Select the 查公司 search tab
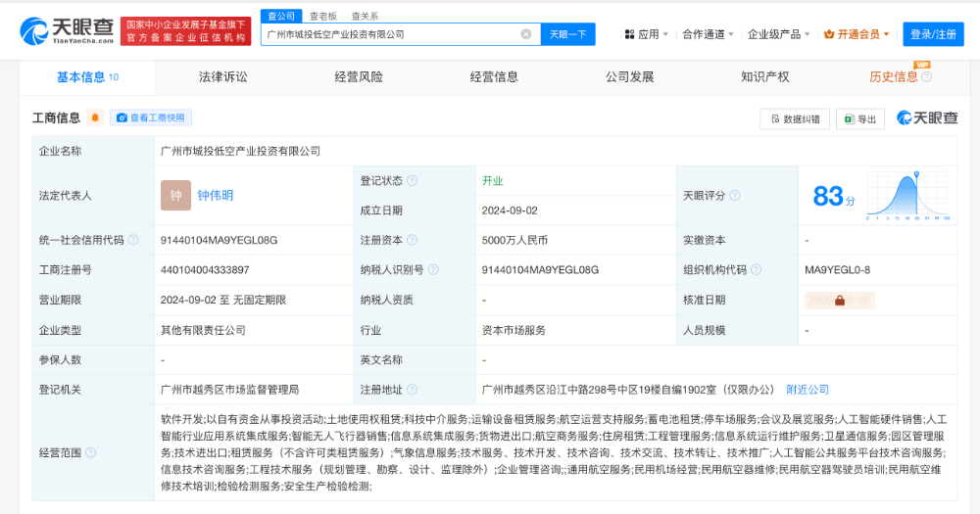This screenshot has width=980, height=514. click(281, 16)
